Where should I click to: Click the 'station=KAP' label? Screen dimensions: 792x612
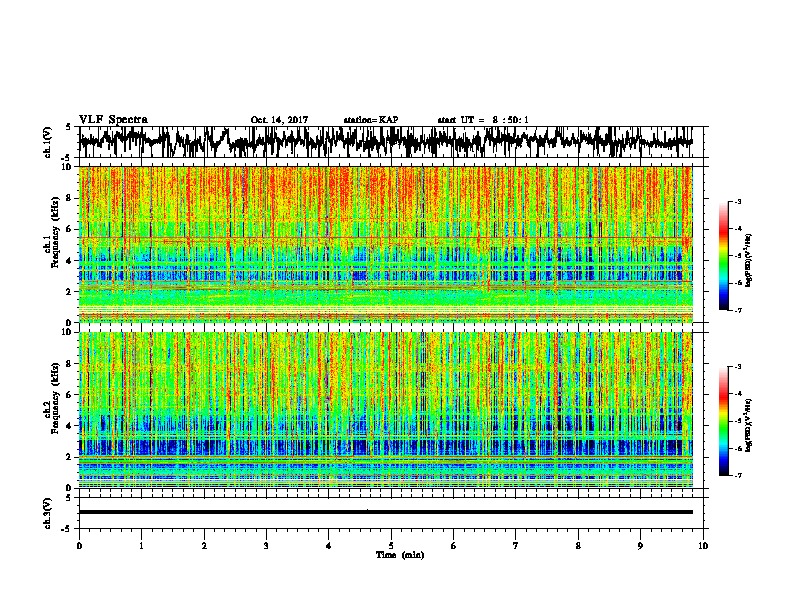[x=371, y=120]
